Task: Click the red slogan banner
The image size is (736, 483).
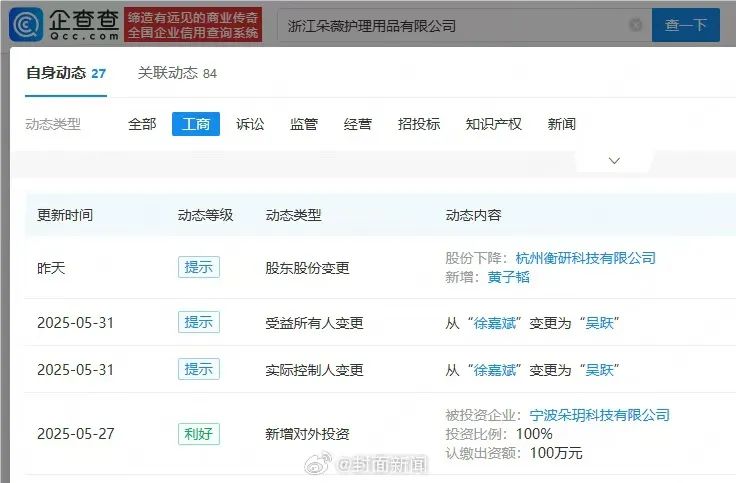Action: point(193,24)
